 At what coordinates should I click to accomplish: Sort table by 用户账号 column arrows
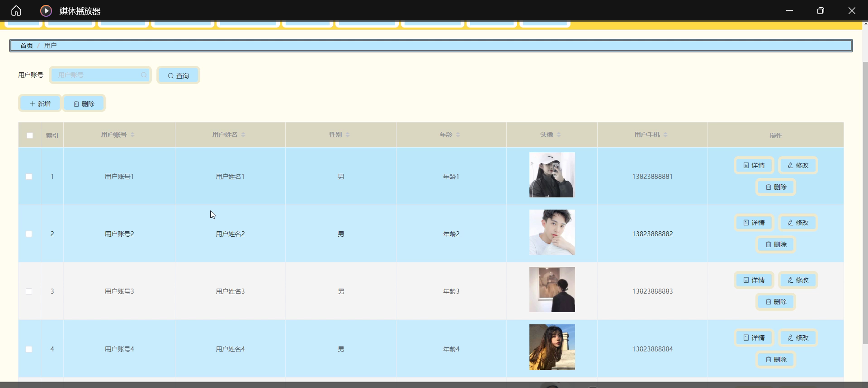click(132, 135)
